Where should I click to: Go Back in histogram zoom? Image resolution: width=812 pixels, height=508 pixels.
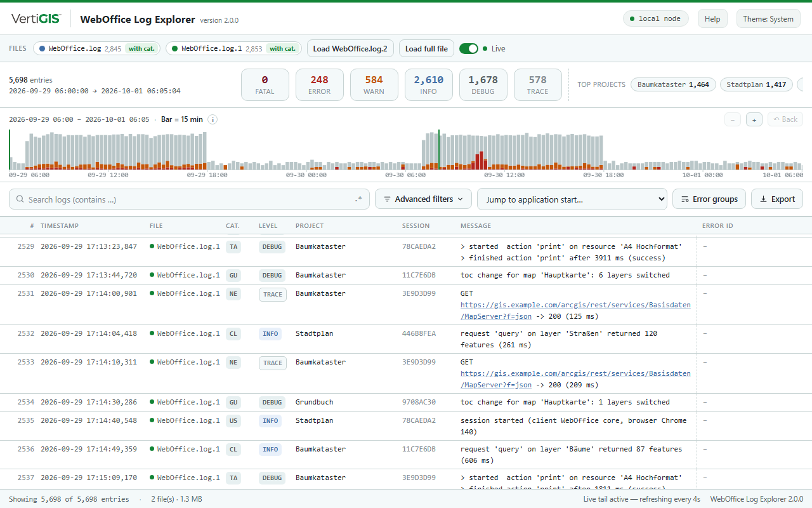point(785,119)
